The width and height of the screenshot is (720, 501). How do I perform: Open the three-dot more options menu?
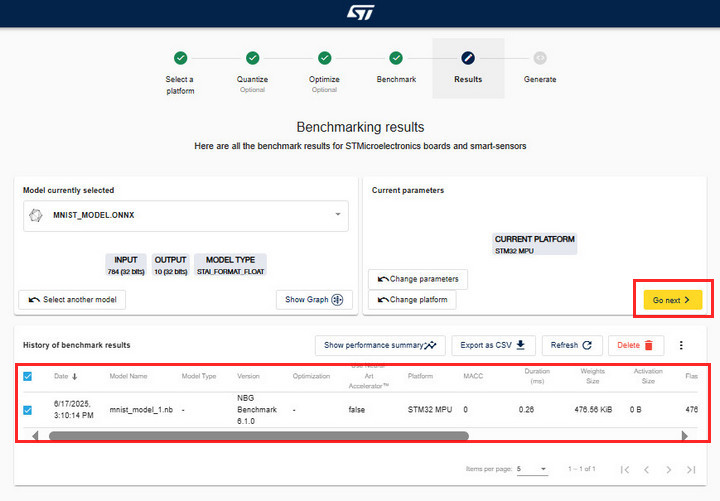point(681,345)
